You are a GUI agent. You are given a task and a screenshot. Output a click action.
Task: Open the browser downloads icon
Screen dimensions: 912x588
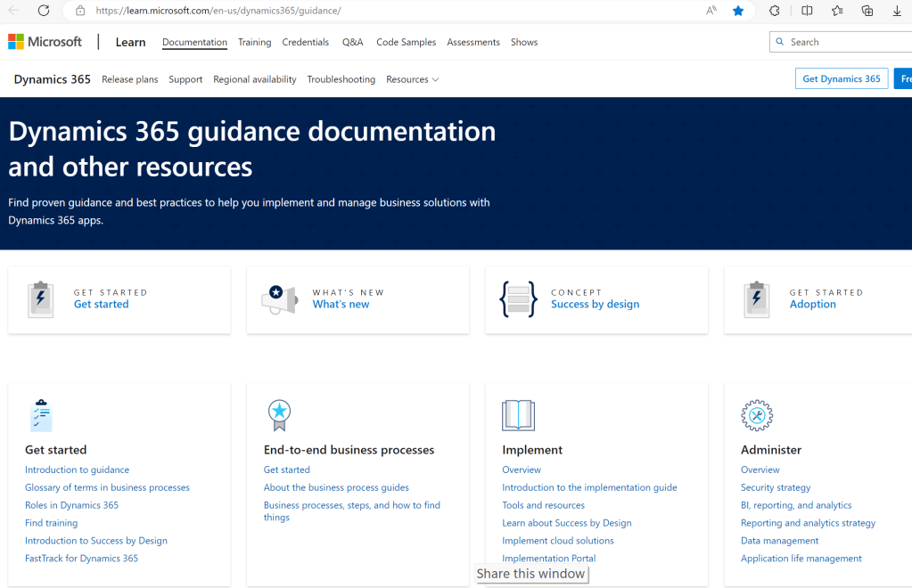tap(897, 11)
